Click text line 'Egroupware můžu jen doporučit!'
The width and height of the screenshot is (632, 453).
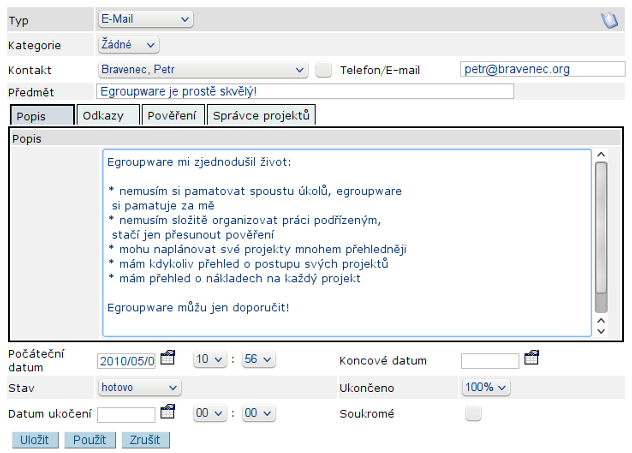click(x=198, y=308)
